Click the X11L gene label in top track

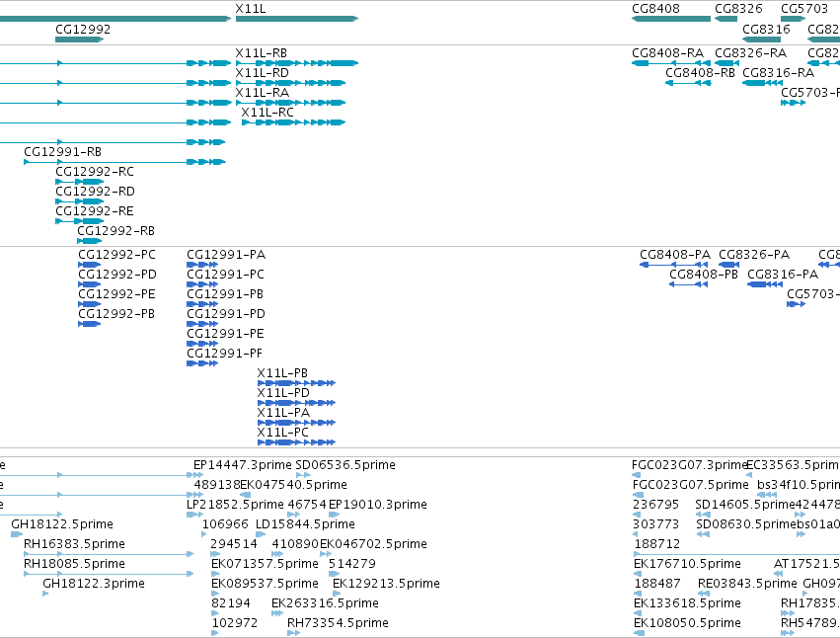(x=250, y=9)
